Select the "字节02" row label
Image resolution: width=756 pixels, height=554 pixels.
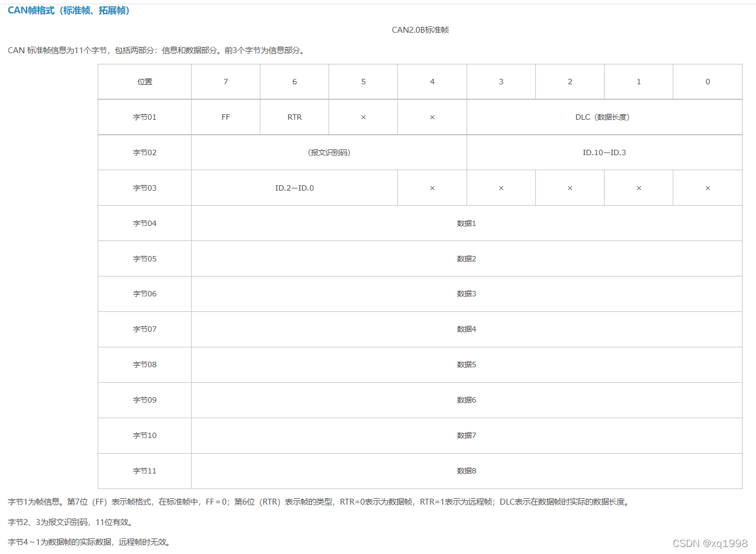pyautogui.click(x=145, y=152)
